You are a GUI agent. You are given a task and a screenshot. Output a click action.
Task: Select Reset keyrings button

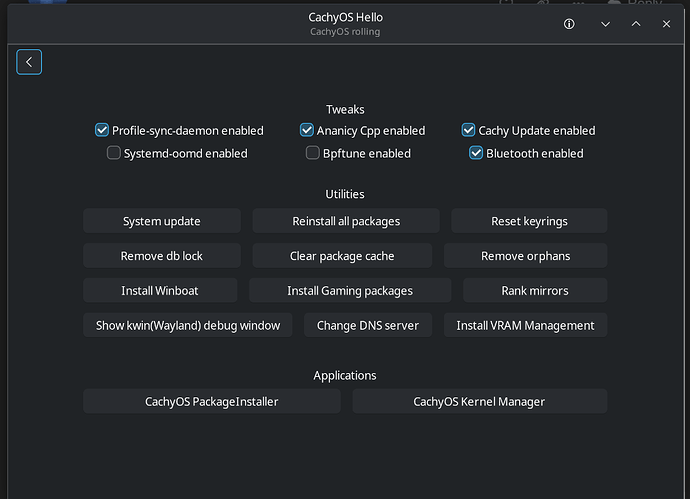[529, 221]
